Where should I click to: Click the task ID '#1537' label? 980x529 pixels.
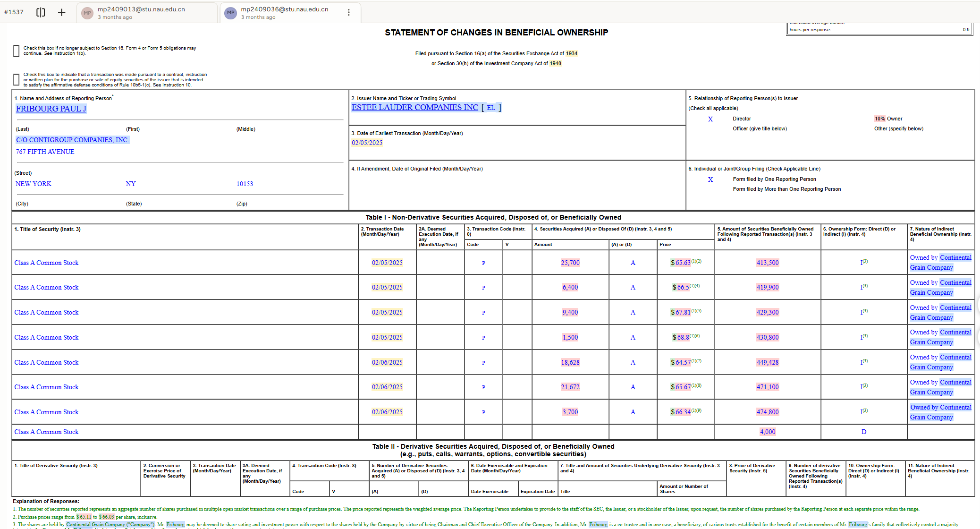tap(14, 12)
